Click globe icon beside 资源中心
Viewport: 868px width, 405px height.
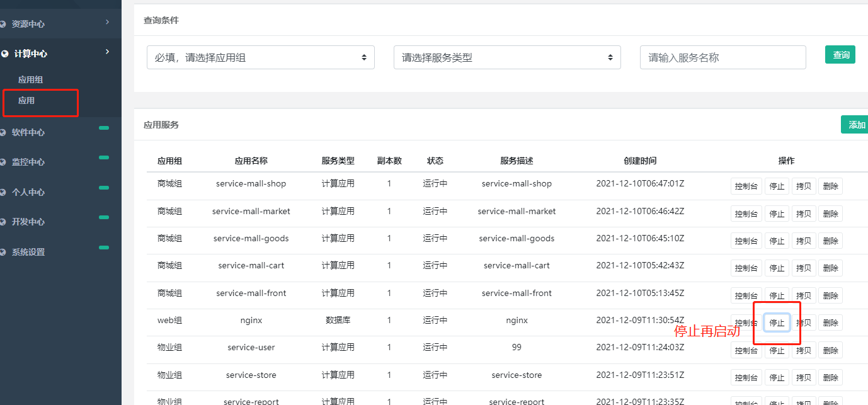click(x=3, y=24)
